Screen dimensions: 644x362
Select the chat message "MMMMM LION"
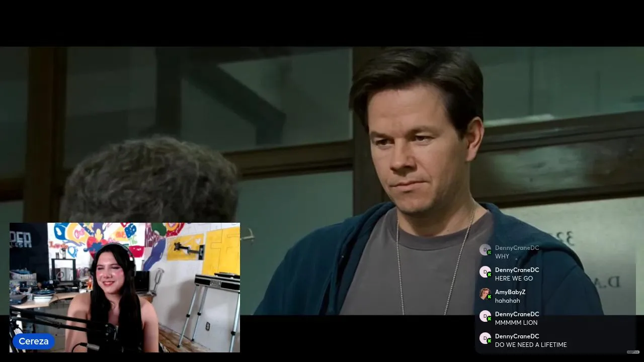pos(516,323)
